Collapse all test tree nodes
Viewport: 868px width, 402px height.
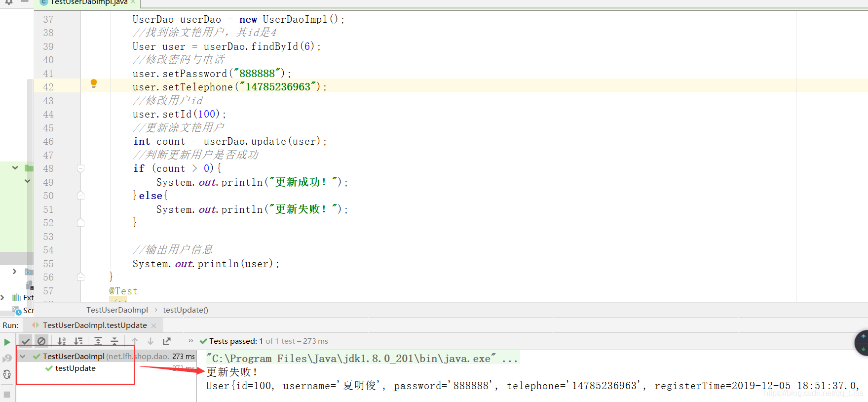[114, 341]
